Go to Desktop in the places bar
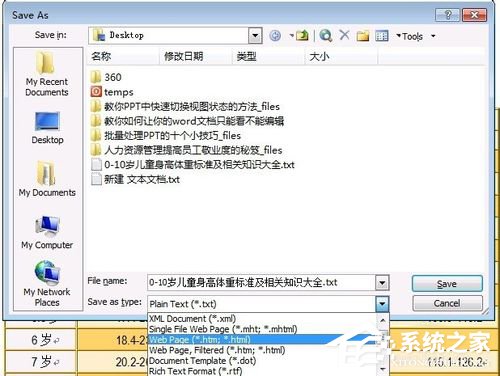The image size is (500, 376). pyautogui.click(x=47, y=128)
